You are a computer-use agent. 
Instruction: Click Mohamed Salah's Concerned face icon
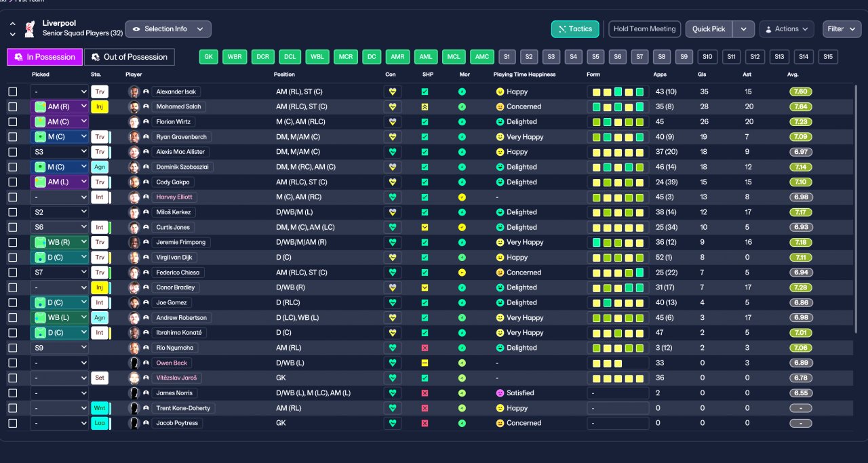[x=500, y=106]
